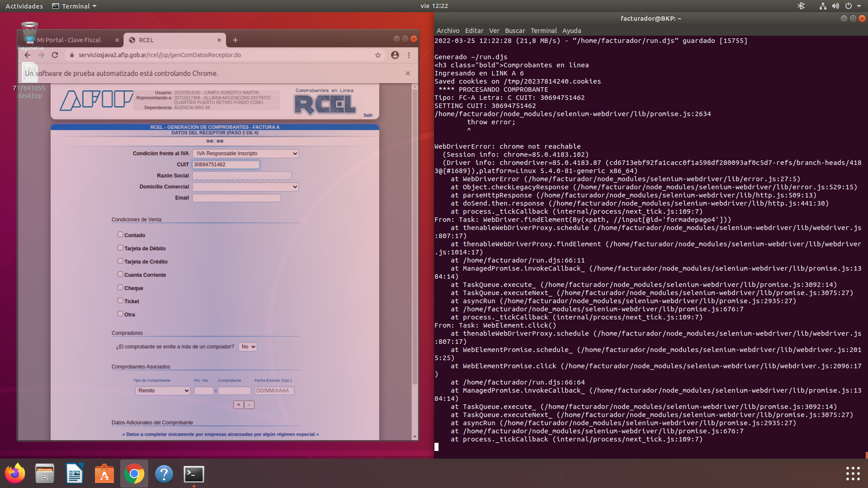Viewport: 868px width, 488px height.
Task: Close the RCEL tab
Action: pos(219,40)
